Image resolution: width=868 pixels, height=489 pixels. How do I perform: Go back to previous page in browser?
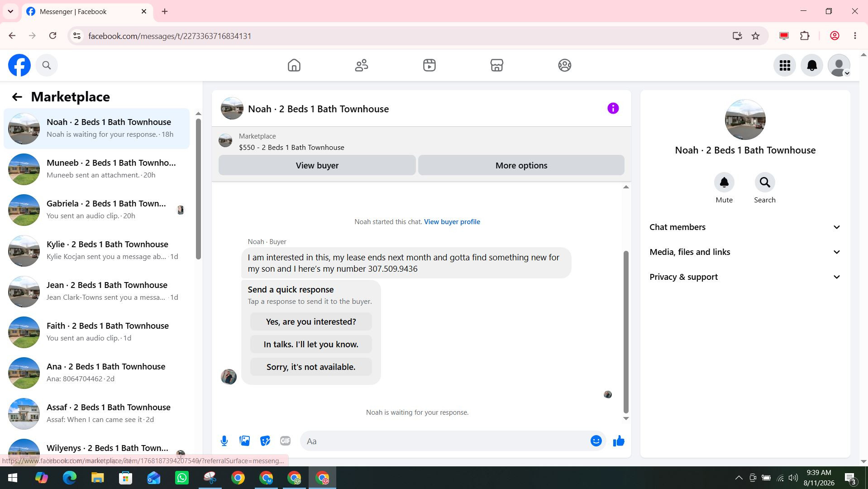coord(12,36)
